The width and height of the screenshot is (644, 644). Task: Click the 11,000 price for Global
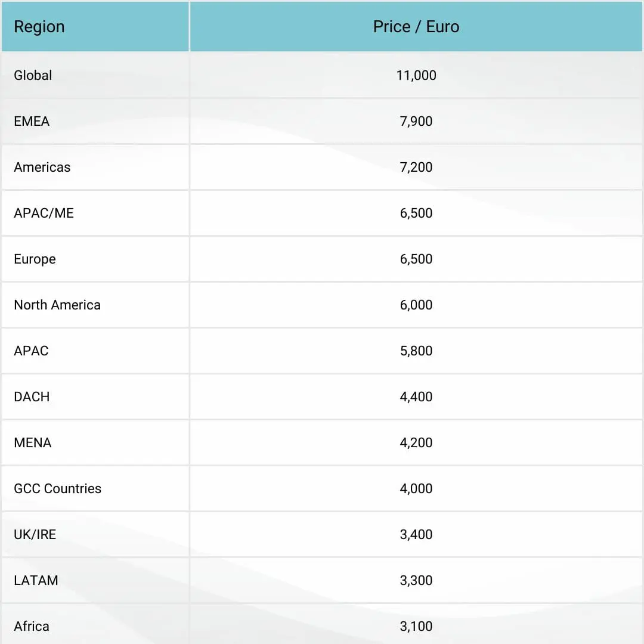coord(416,75)
